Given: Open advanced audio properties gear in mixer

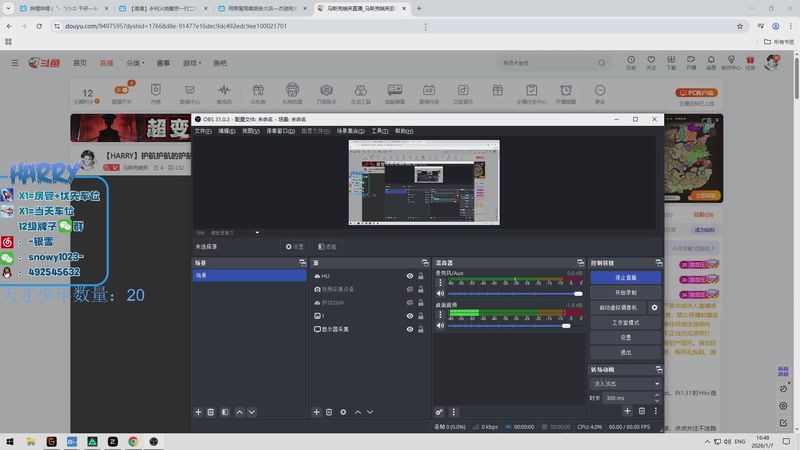Looking at the screenshot, I should [439, 412].
